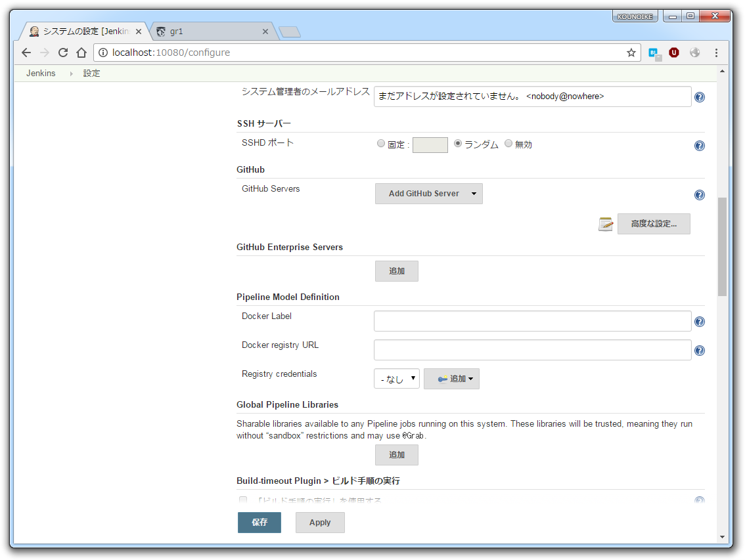
Task: Click the Docker registry URL input field
Action: (x=532, y=349)
